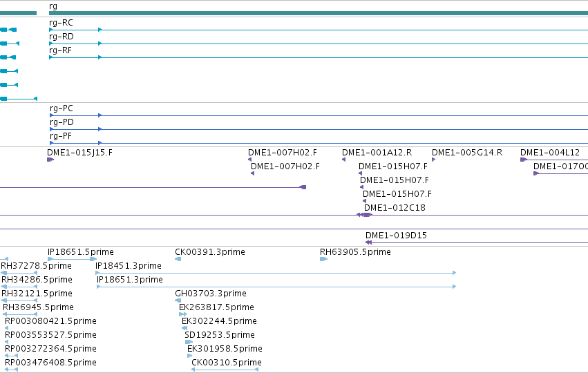Image resolution: width=588 pixels, height=373 pixels.
Task: Open the RH63905.5prime EST label
Action: pyautogui.click(x=356, y=252)
